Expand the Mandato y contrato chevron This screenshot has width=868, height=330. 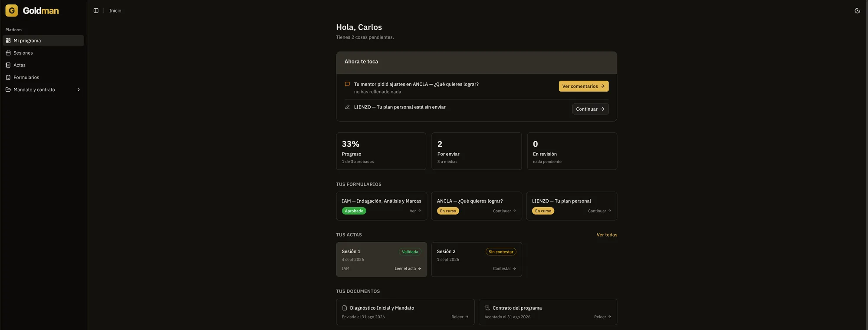[x=79, y=89]
